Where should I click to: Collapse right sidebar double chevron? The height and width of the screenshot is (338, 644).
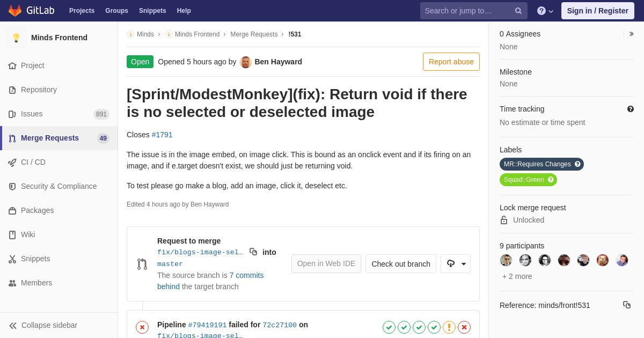631,34
